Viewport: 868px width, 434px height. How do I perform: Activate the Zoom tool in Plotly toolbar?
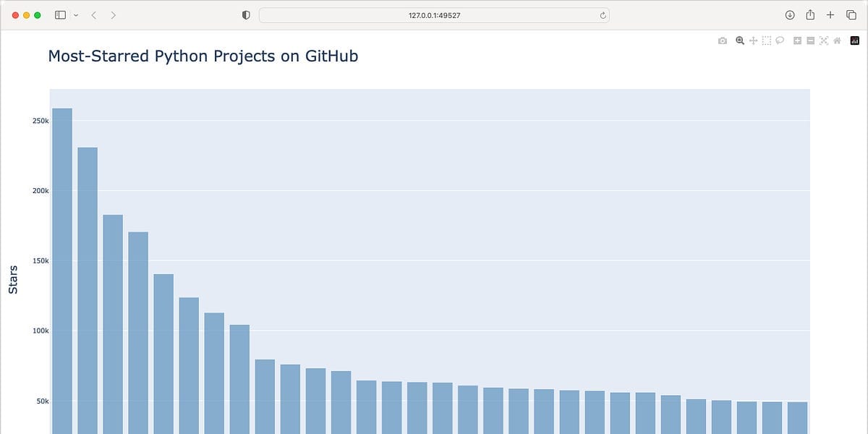[x=739, y=41]
